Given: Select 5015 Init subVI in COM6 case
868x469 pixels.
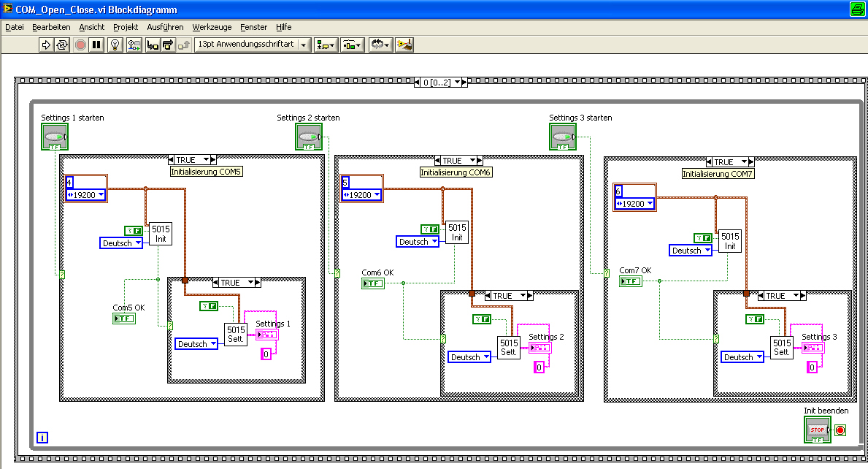Looking at the screenshot, I should [457, 232].
